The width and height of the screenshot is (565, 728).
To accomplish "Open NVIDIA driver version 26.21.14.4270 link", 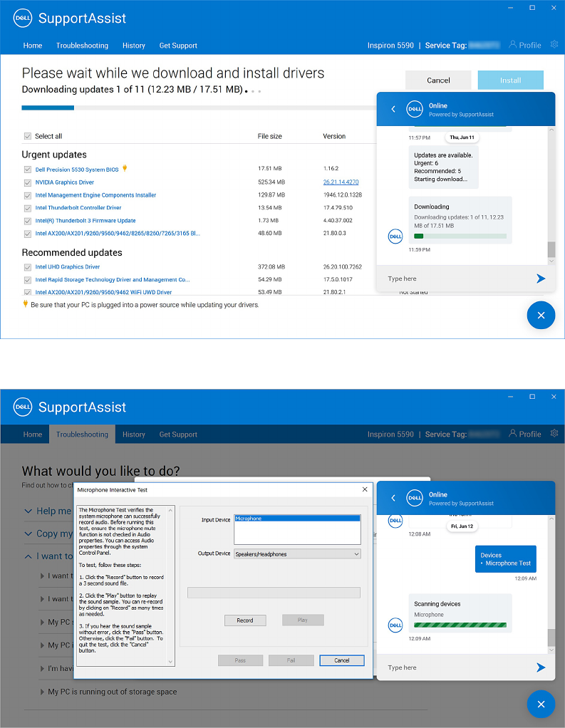I will point(341,182).
